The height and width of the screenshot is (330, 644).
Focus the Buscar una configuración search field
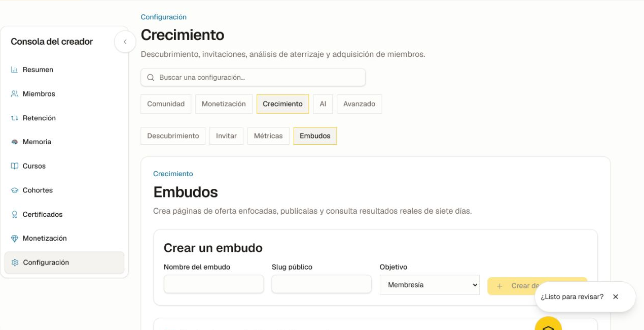253,78
